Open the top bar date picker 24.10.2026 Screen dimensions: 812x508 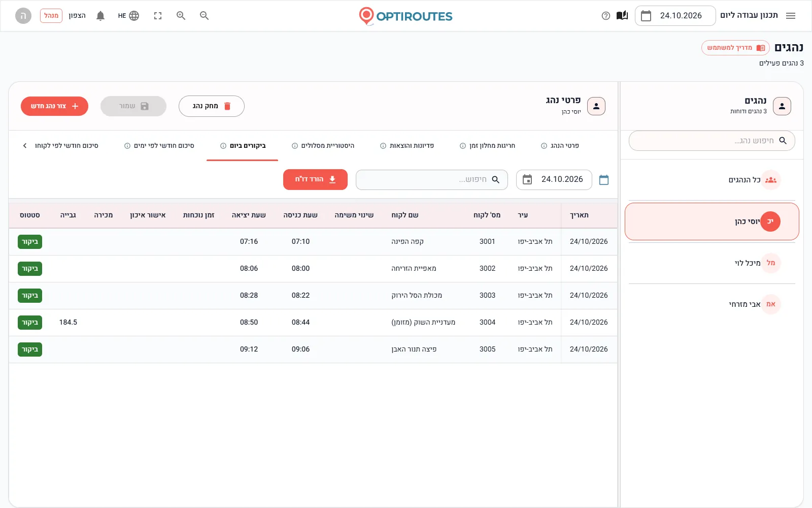click(675, 16)
